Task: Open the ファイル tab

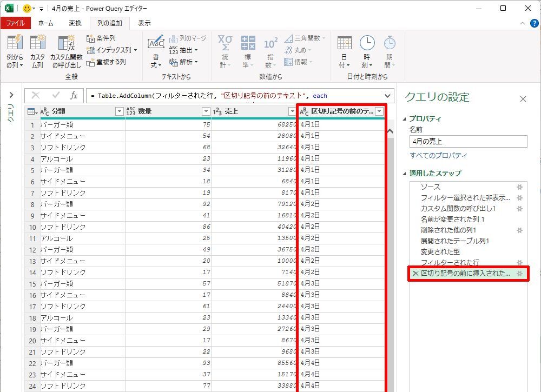Action: (15, 23)
